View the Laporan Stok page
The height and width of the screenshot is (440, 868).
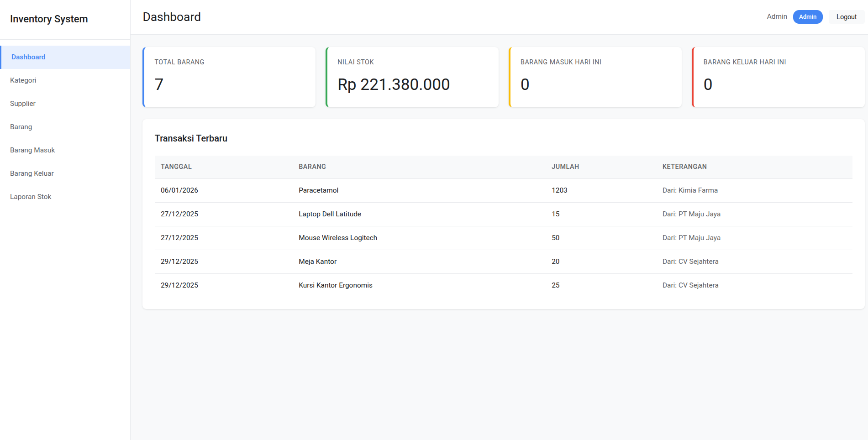(x=65, y=197)
